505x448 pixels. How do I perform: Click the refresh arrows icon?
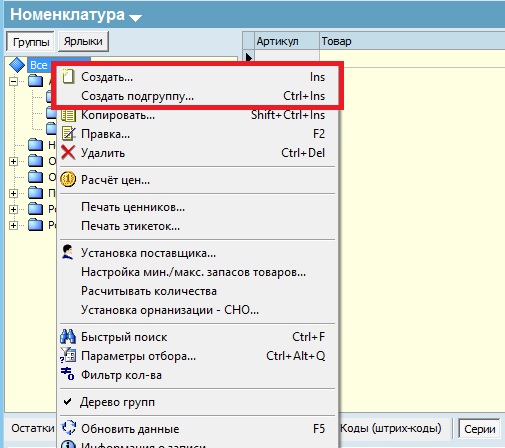coord(69,427)
